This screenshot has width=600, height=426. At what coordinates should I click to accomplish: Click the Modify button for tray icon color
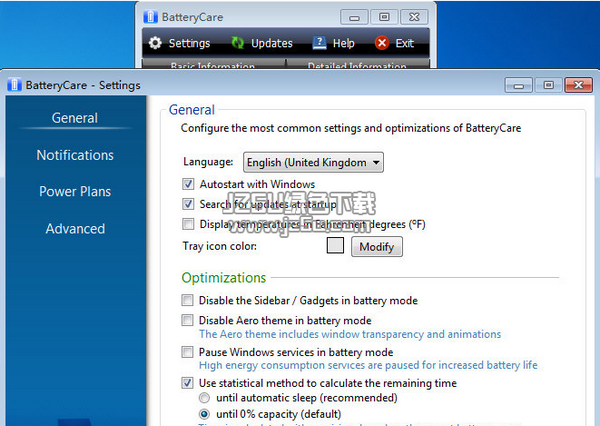pos(377,246)
